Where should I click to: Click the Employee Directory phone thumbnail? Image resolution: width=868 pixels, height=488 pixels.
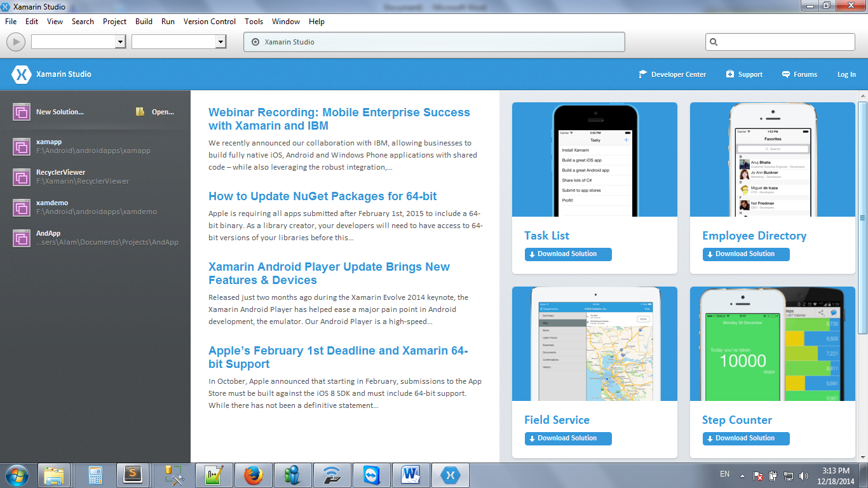[773, 159]
